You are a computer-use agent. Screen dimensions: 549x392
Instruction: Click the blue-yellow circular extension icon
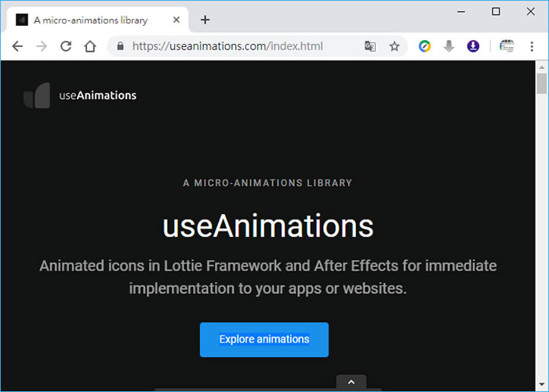click(424, 46)
